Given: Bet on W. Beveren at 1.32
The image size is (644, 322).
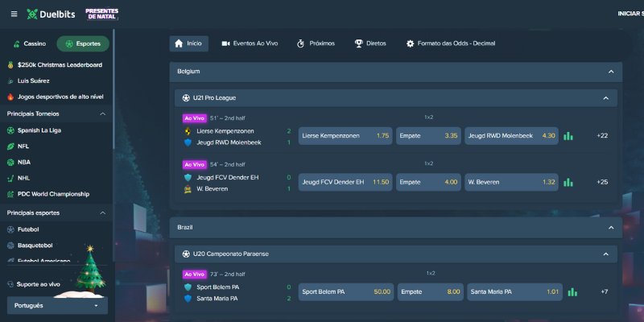Looking at the screenshot, I should tap(511, 183).
